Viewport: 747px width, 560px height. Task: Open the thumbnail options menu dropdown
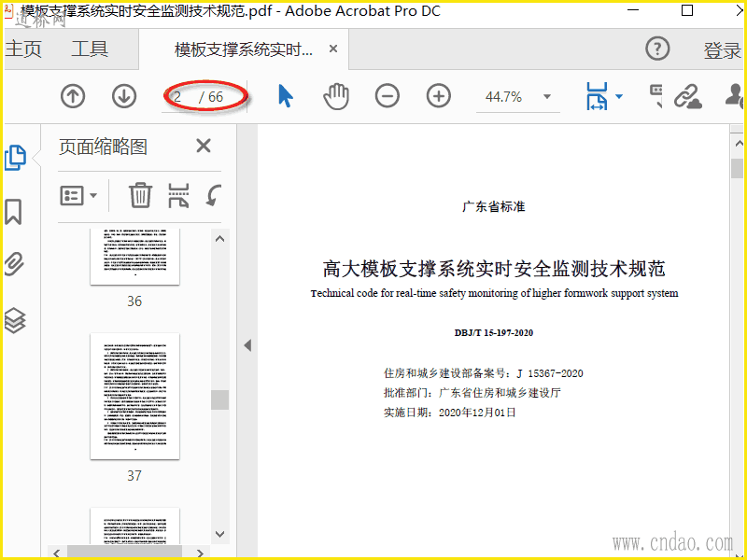[78, 195]
